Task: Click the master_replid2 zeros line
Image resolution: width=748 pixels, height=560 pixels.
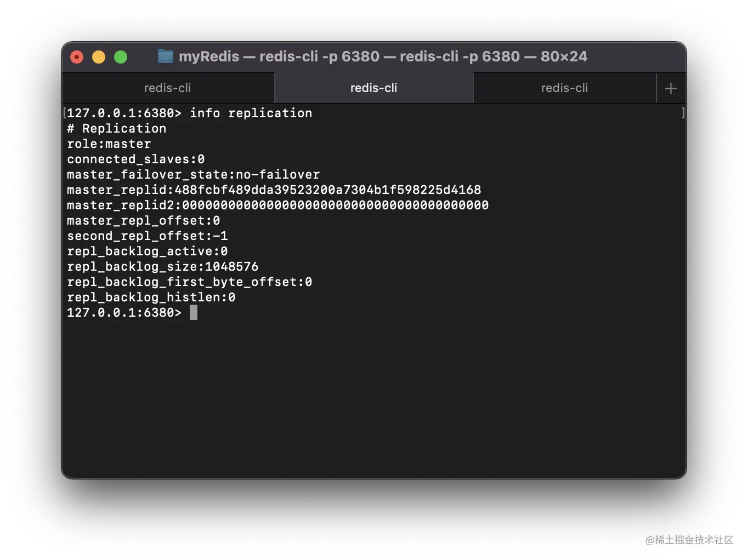Action: pos(277,205)
